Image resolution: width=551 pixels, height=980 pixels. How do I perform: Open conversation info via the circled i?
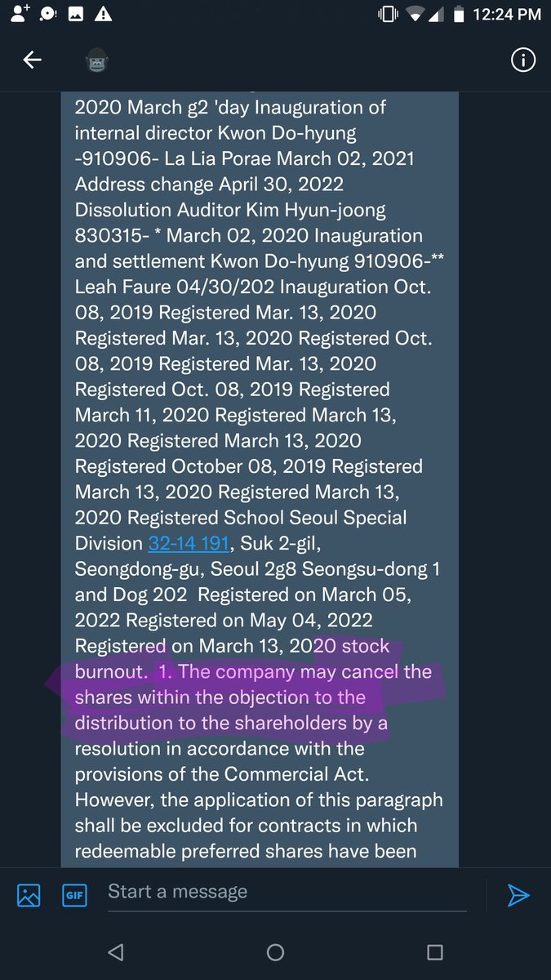click(x=522, y=60)
